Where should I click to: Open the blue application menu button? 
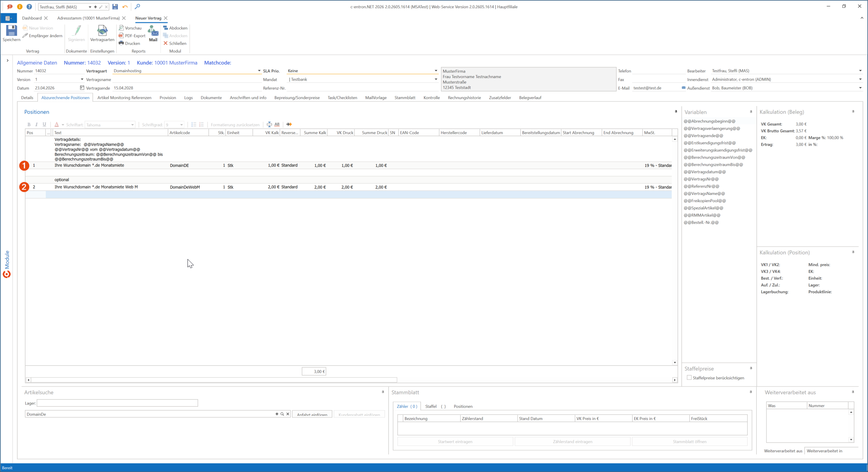pos(8,18)
